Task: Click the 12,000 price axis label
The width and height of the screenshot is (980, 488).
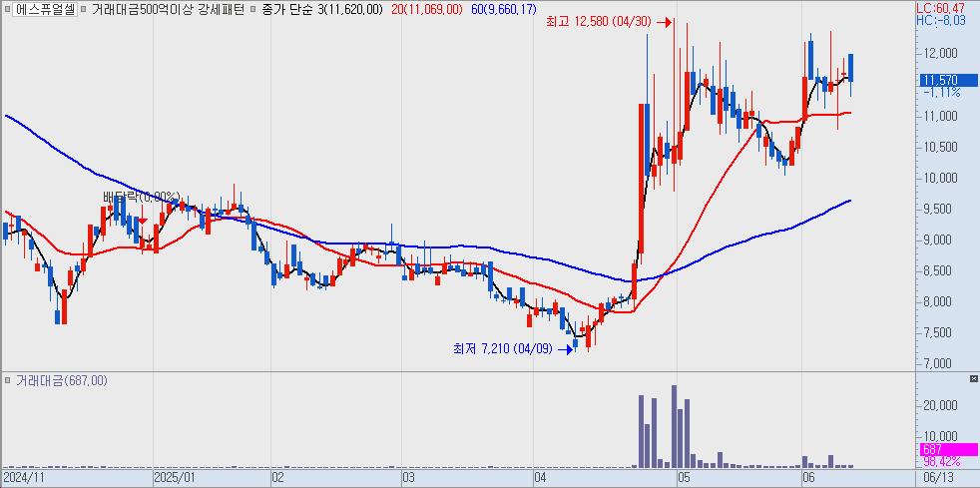Action: click(x=939, y=54)
